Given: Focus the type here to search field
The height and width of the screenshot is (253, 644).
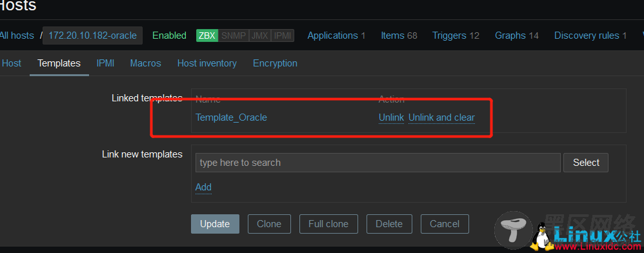Looking at the screenshot, I should 378,163.
